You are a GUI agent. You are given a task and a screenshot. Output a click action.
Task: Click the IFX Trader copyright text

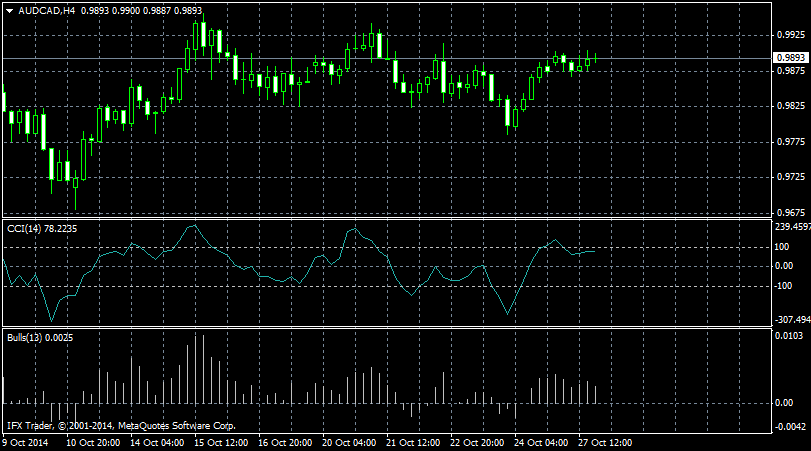(120, 425)
